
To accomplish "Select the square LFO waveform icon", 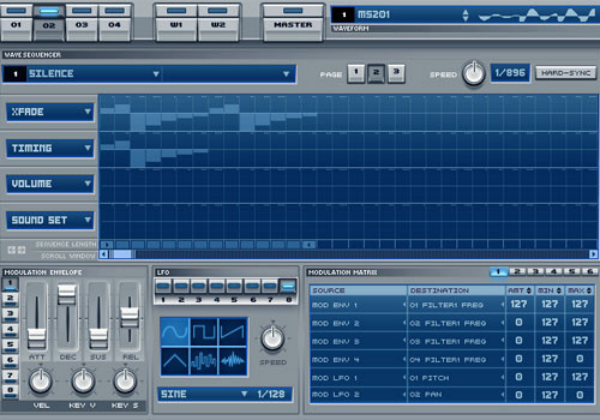I will pos(204,332).
